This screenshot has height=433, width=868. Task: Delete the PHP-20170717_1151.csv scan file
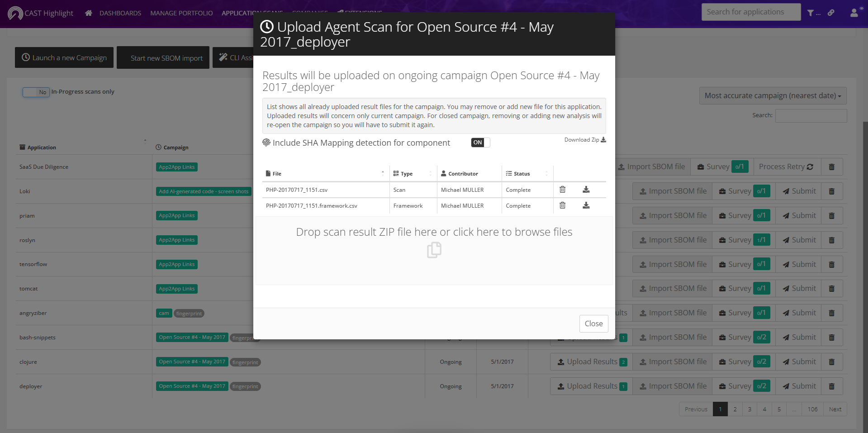tap(562, 190)
